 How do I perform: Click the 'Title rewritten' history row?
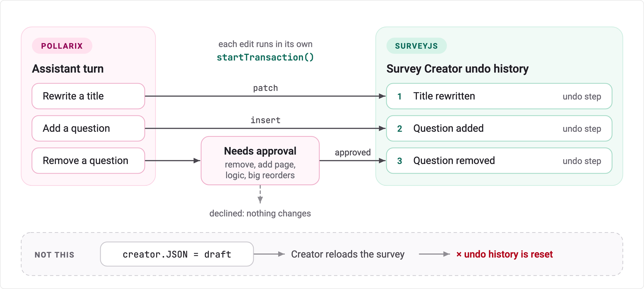(x=499, y=96)
